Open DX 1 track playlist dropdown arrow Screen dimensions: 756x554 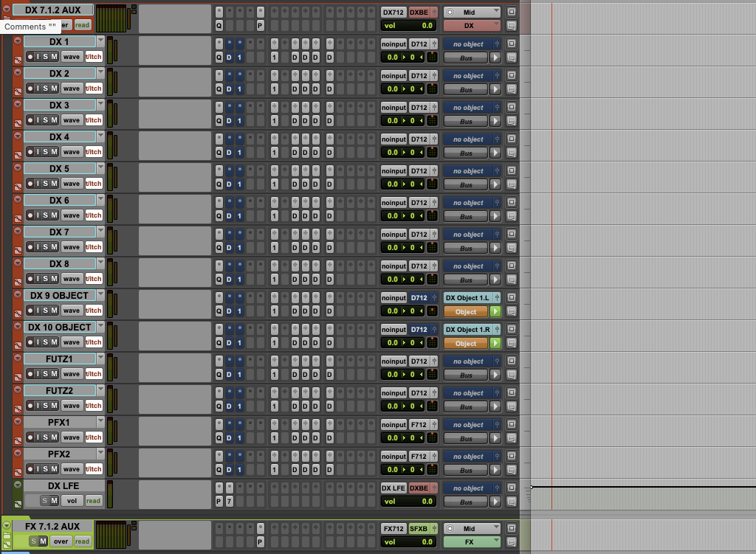point(100,41)
